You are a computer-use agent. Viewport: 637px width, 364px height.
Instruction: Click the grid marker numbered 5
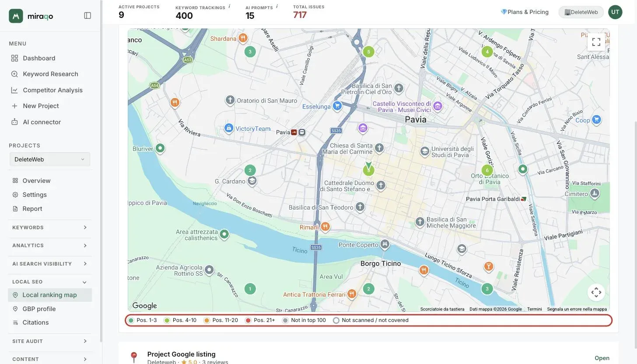tap(368, 52)
